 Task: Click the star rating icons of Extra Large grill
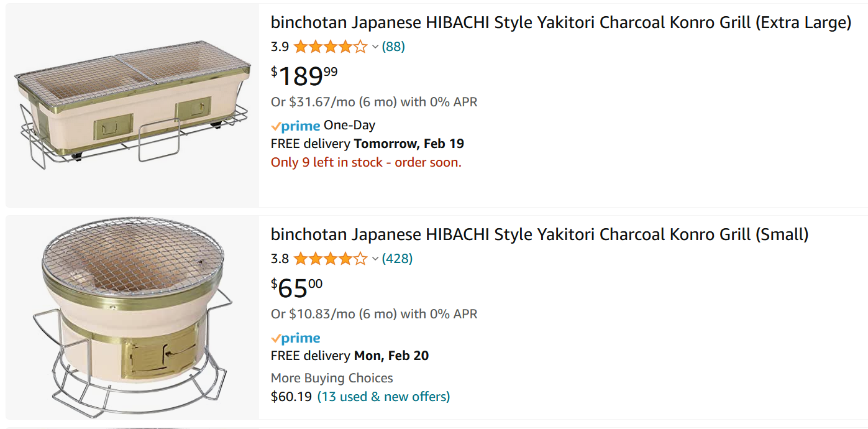pyautogui.click(x=331, y=47)
